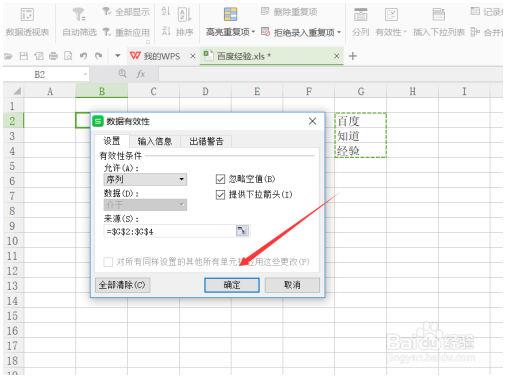The height and width of the screenshot is (378, 506).
Task: Uncheck 忽略空值 checkbox
Action: pyautogui.click(x=220, y=179)
